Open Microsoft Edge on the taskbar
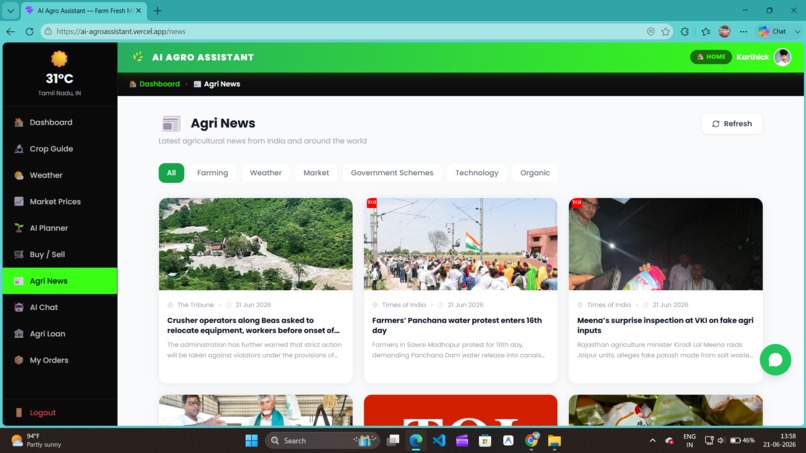This screenshot has width=806, height=453. point(416,441)
